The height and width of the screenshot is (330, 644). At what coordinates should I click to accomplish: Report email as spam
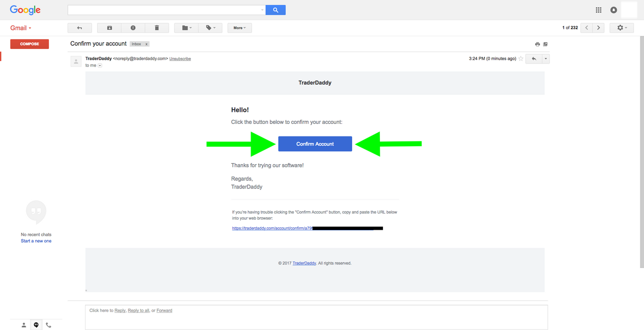pyautogui.click(x=133, y=28)
